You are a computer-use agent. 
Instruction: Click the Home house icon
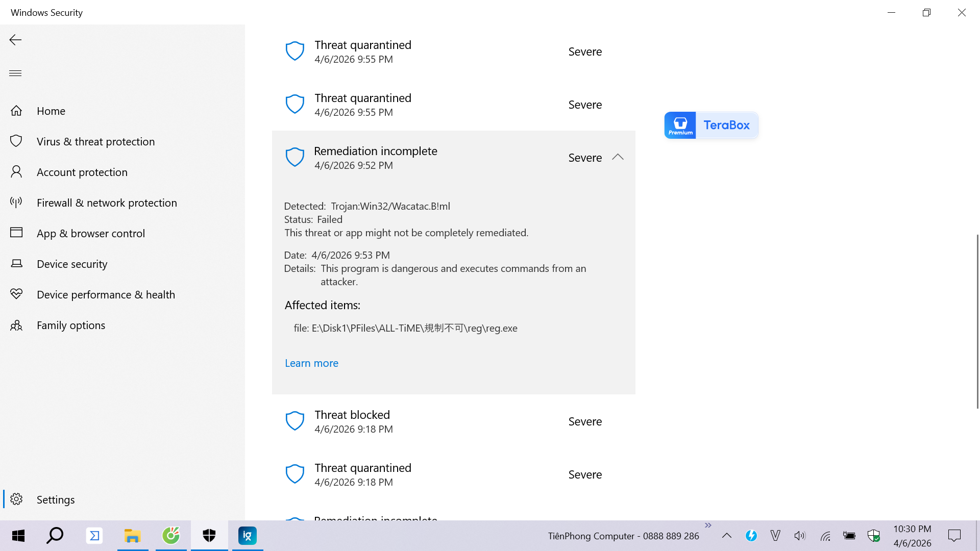16,111
